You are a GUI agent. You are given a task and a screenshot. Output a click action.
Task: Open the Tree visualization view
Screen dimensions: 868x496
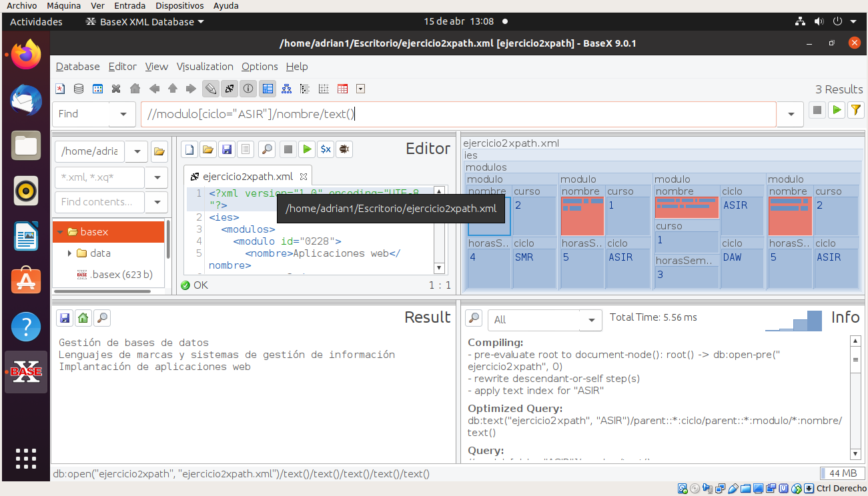tap(286, 89)
